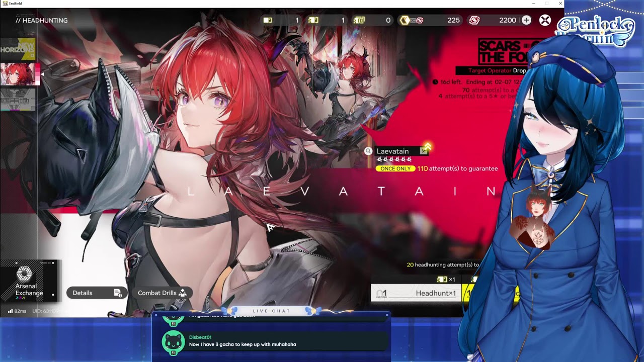
Task: Click the first headhunting ticket counter
Action: click(282, 20)
